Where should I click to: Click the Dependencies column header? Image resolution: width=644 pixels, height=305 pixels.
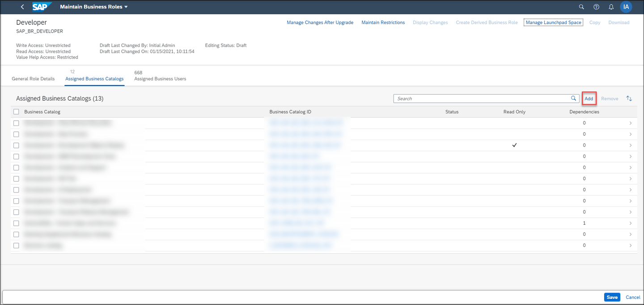tap(584, 112)
